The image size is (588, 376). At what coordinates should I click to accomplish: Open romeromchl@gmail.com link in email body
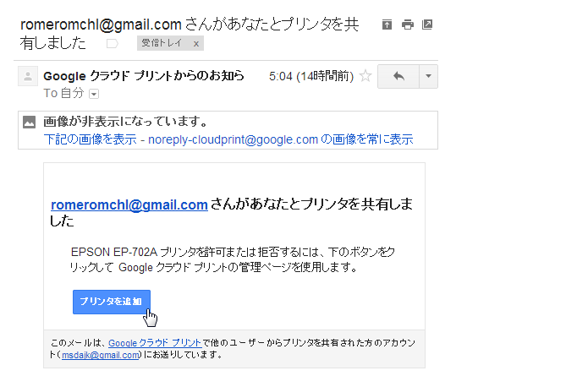(x=129, y=204)
